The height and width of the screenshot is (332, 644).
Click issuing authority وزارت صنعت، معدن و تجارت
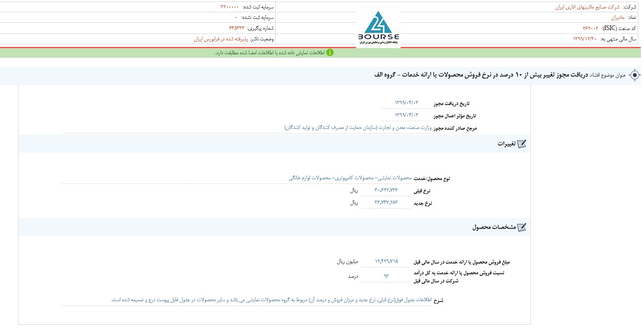pos(358,128)
